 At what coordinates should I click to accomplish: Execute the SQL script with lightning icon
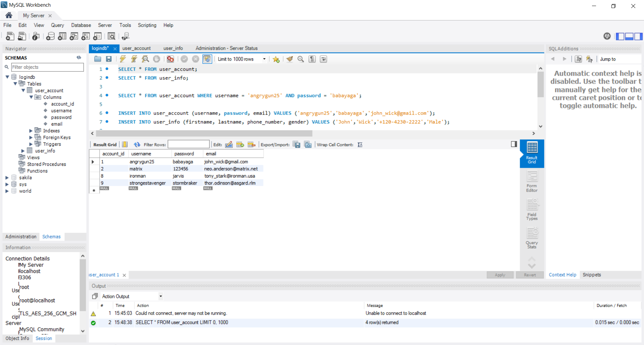click(123, 59)
